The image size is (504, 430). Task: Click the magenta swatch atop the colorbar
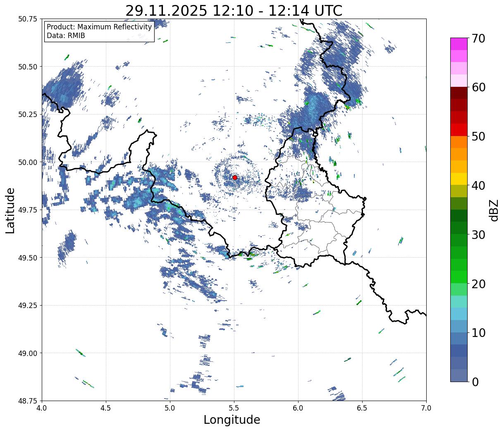[x=459, y=44]
